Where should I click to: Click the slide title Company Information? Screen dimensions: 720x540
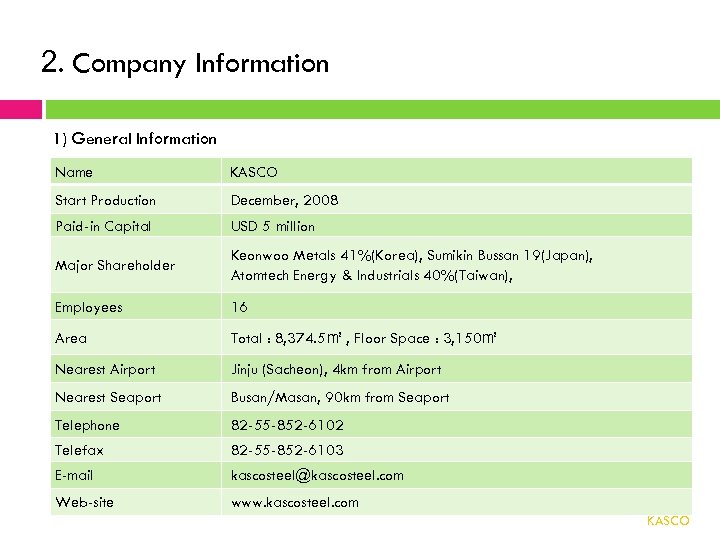click(x=185, y=63)
